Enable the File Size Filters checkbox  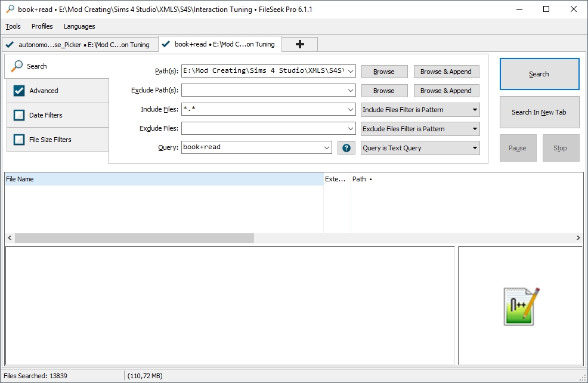point(18,140)
